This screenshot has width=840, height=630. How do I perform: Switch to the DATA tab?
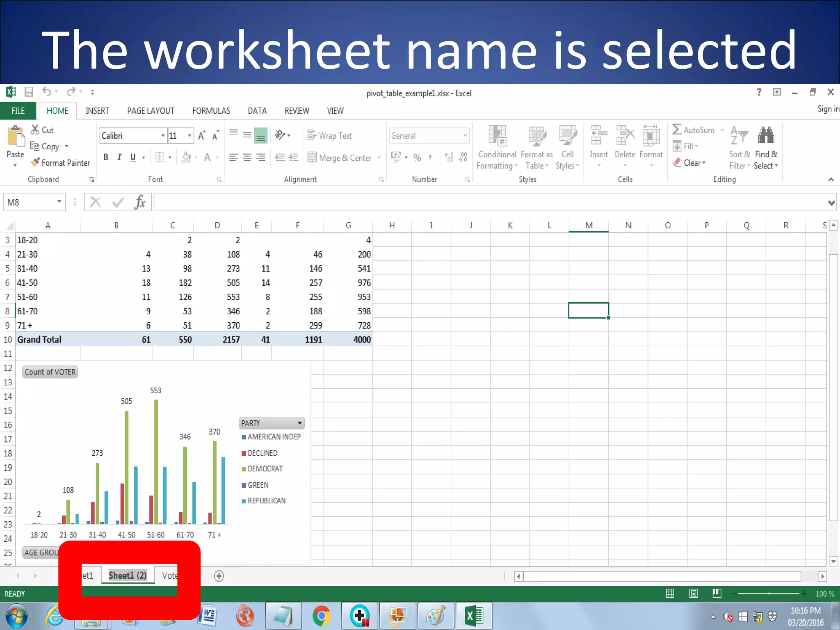(x=257, y=111)
